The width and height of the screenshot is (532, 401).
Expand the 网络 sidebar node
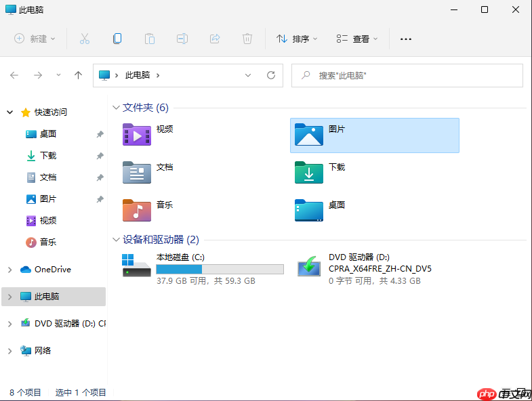pos(10,351)
